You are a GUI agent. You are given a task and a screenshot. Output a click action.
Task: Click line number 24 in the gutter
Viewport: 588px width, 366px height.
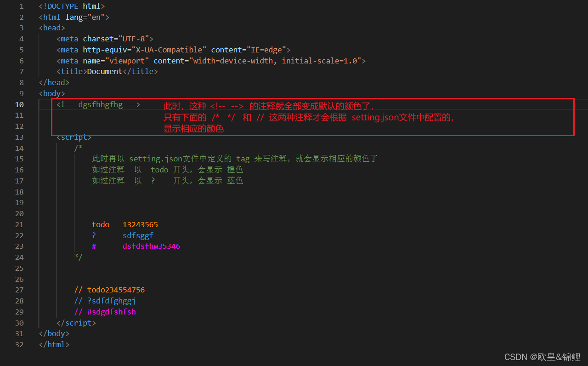tap(19, 257)
